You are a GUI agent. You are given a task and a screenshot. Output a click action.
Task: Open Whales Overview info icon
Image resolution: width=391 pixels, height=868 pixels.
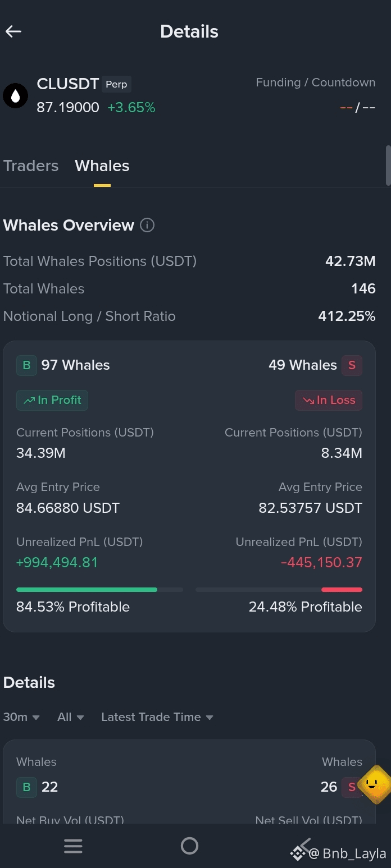147,225
